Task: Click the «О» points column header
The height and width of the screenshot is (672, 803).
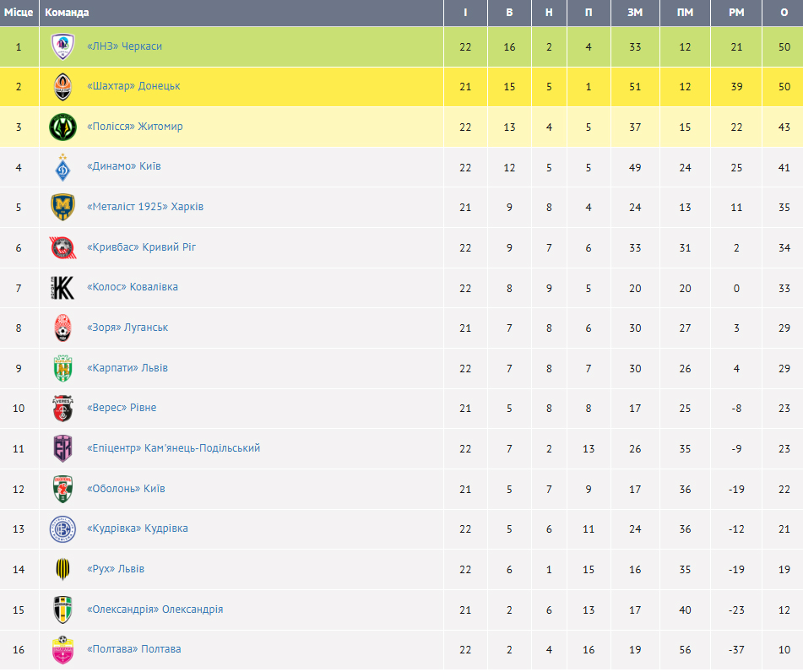Action: point(784,13)
